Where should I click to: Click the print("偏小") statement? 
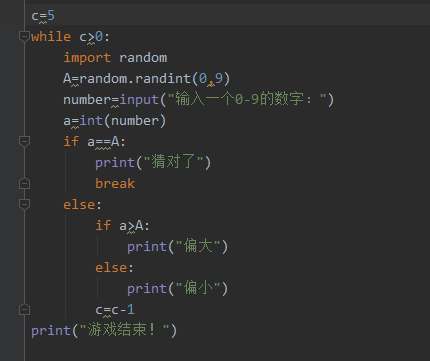click(177, 289)
